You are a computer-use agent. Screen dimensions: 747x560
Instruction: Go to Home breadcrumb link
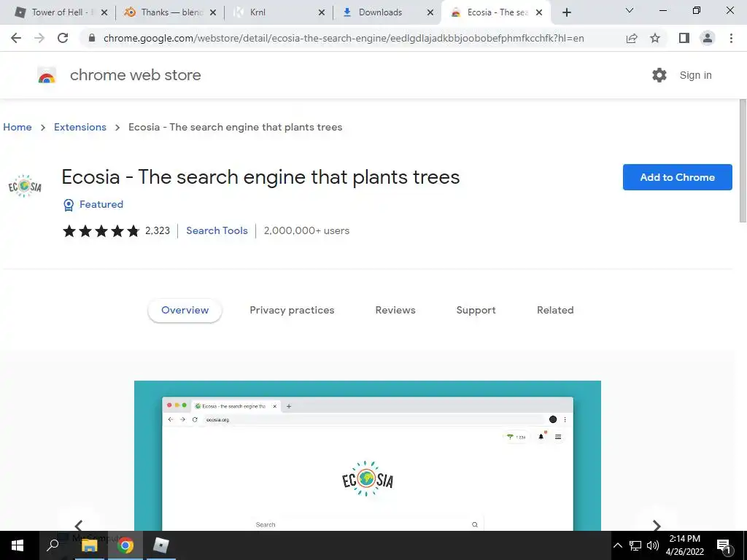tap(18, 127)
